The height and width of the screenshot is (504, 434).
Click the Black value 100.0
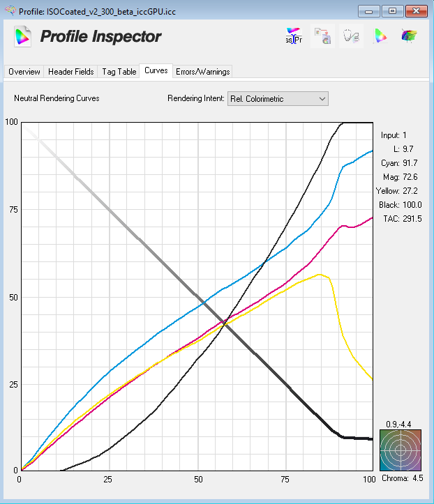point(412,205)
